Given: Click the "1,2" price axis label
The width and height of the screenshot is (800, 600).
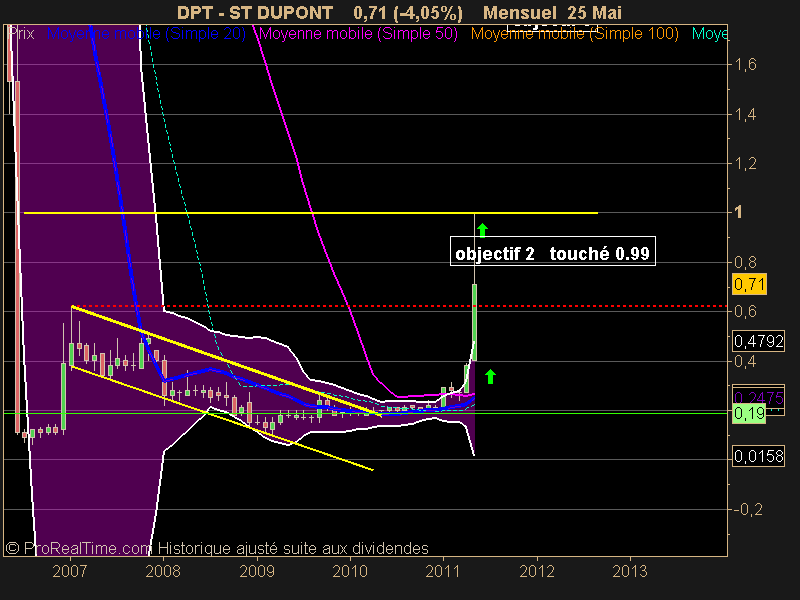Looking at the screenshot, I should pyautogui.click(x=745, y=164).
